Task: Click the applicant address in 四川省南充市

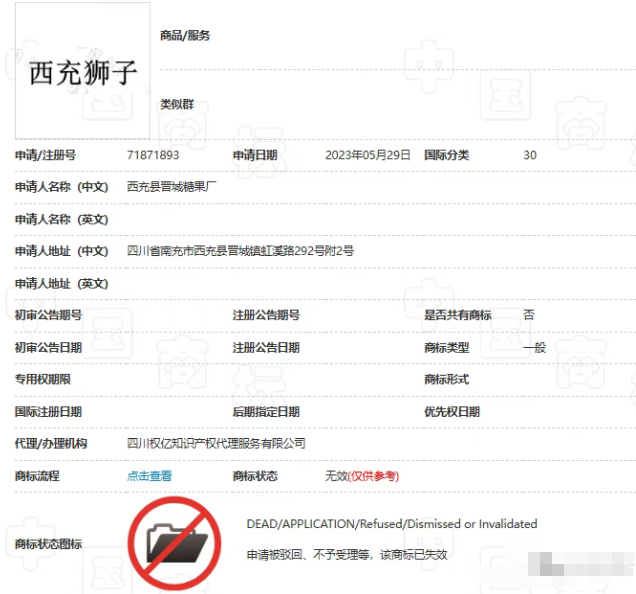Action: [x=240, y=251]
